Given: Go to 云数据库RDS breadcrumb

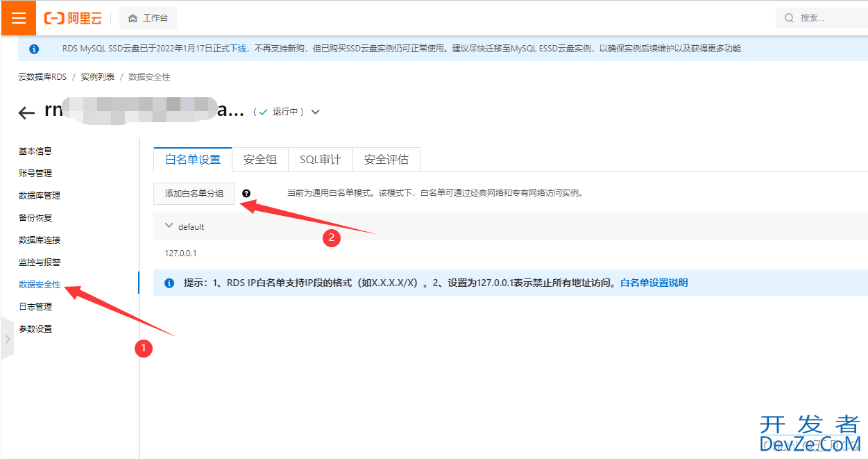Looking at the screenshot, I should pos(42,77).
